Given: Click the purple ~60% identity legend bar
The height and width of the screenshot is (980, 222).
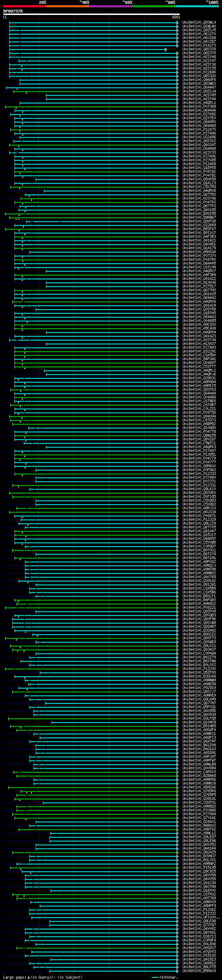Looking at the screenshot, I should tap(111, 6).
